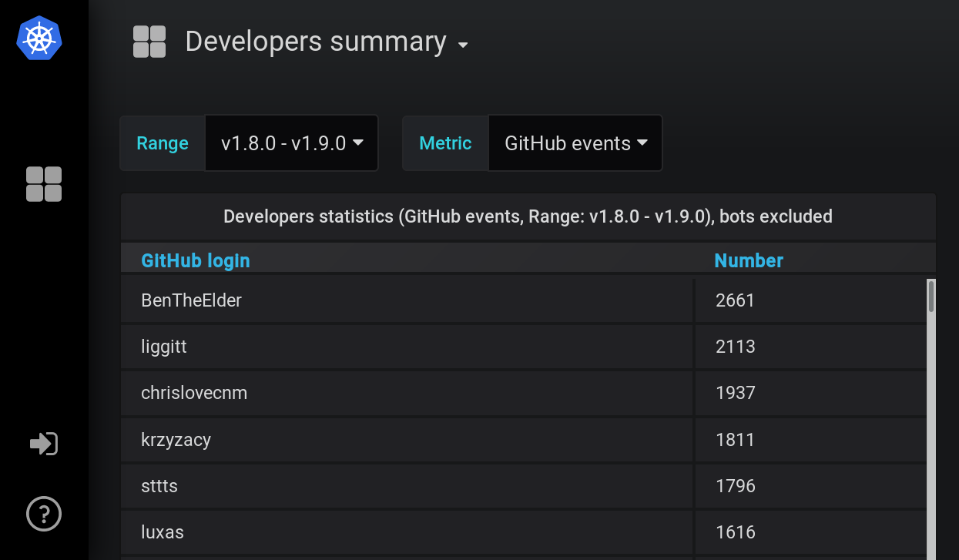The image size is (959, 560).
Task: Click the value 2661 in Number column
Action: [x=735, y=300]
